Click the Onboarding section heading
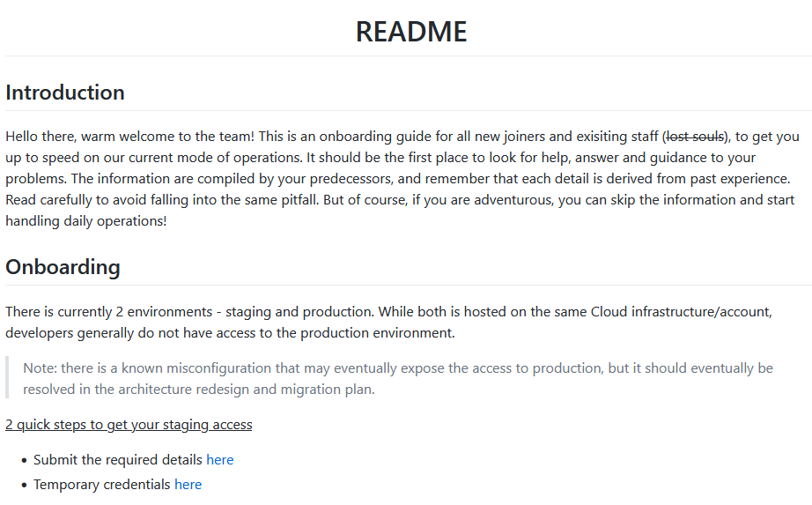 63,267
